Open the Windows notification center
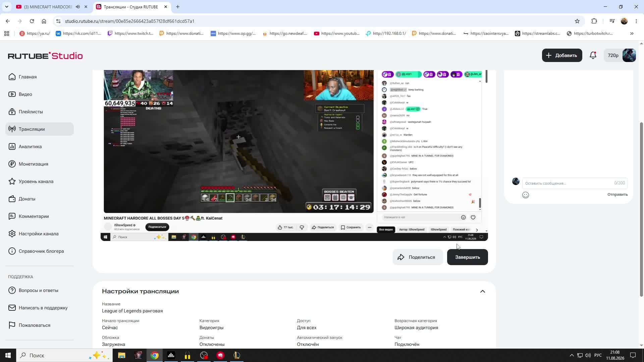This screenshot has height=362, width=644. coord(633,355)
